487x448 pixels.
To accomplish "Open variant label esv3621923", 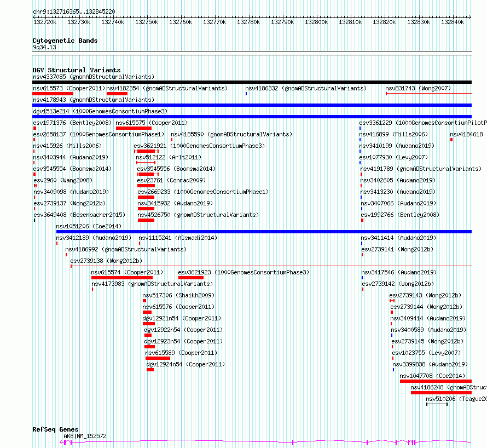I will [x=244, y=272].
